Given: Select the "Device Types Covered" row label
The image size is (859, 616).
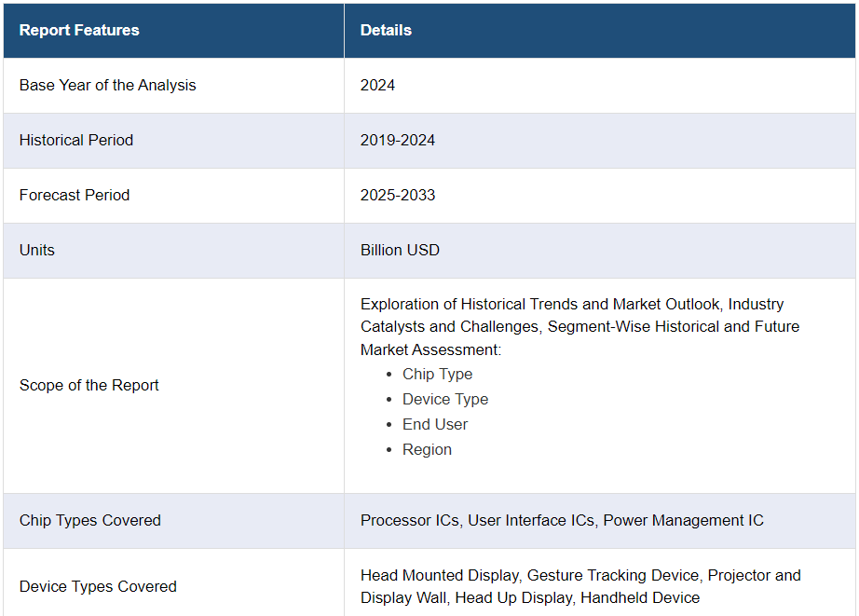Looking at the screenshot, I should (x=98, y=586).
